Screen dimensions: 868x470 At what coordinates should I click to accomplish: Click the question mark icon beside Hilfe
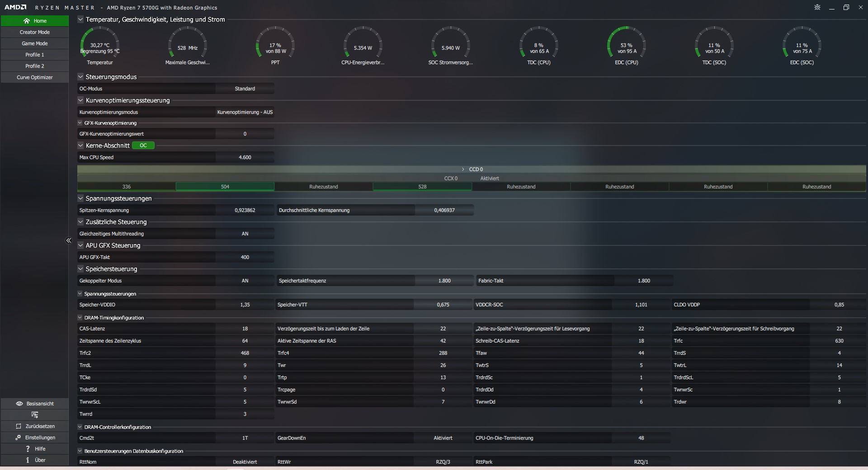[x=28, y=449]
